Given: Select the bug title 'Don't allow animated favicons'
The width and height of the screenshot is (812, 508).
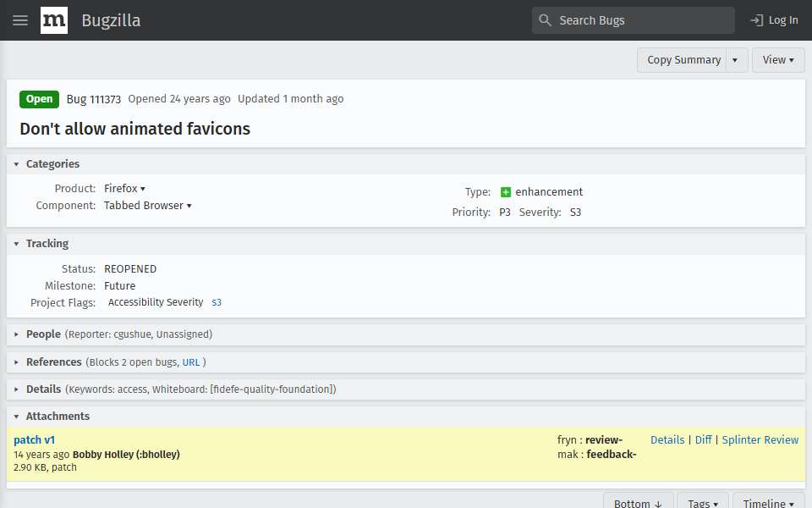Looking at the screenshot, I should (134, 129).
